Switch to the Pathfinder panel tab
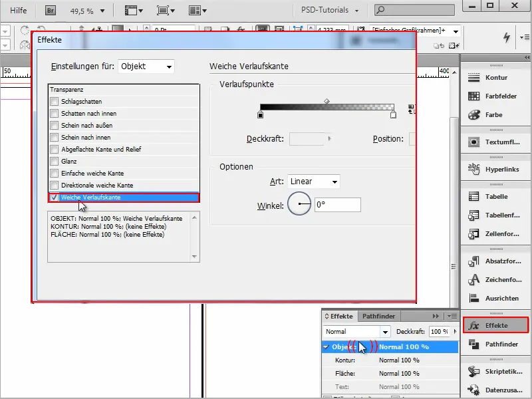This screenshot has height=399, width=532. 378,317
